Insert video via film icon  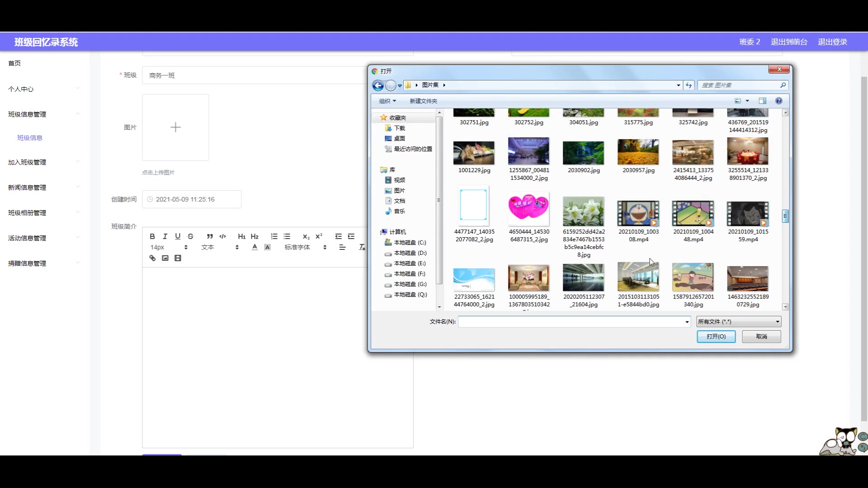point(178,258)
